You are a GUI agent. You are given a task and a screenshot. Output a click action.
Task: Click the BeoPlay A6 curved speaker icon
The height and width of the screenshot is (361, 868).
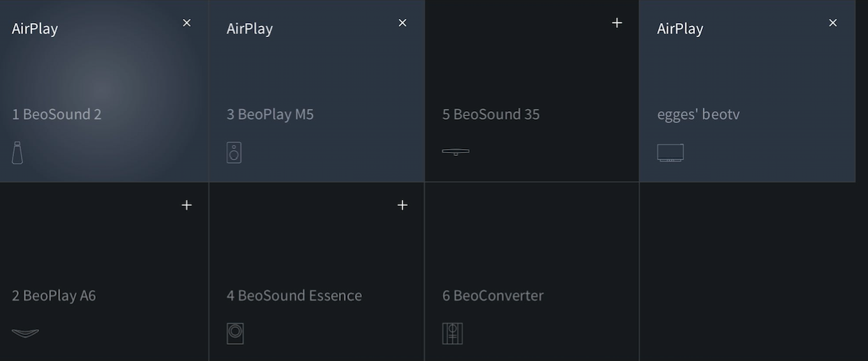click(x=25, y=333)
